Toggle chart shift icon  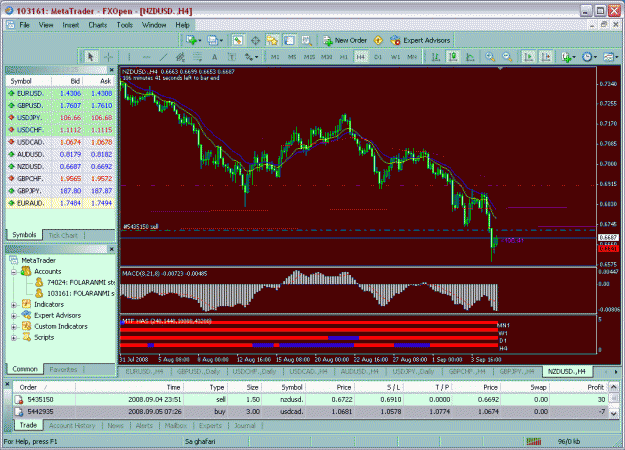coord(546,57)
